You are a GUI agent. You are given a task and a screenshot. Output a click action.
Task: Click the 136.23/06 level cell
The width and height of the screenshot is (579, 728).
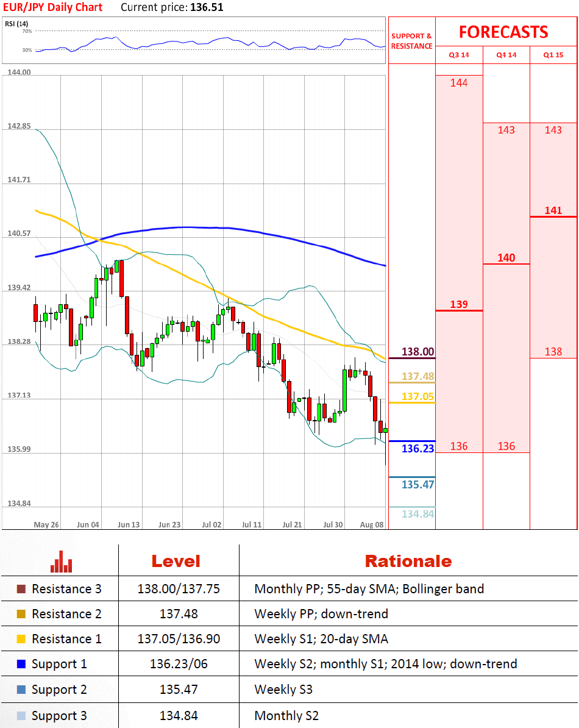point(179,664)
